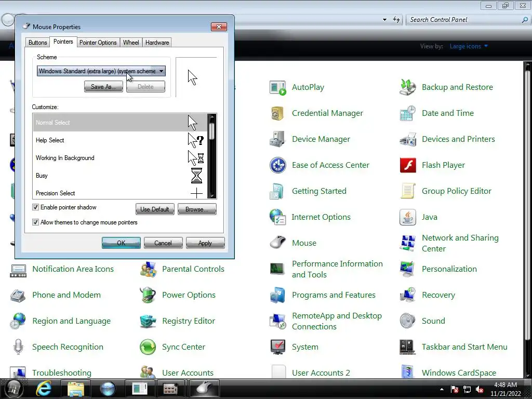Switch to the Pointer Options tab
This screenshot has height=399, width=532.
98,43
